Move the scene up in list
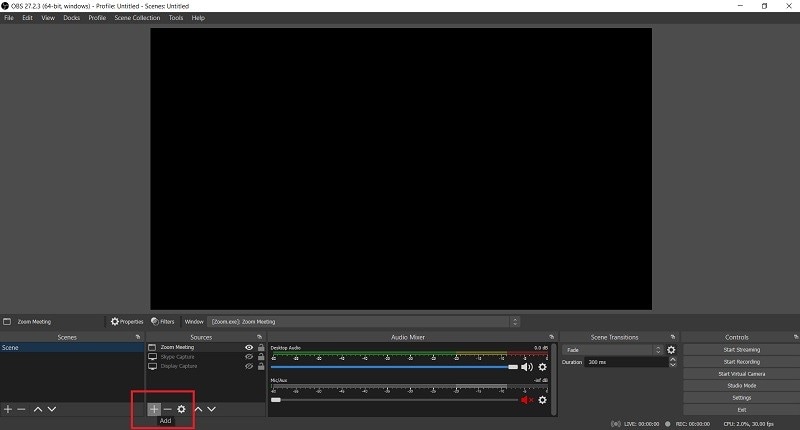 [38, 409]
